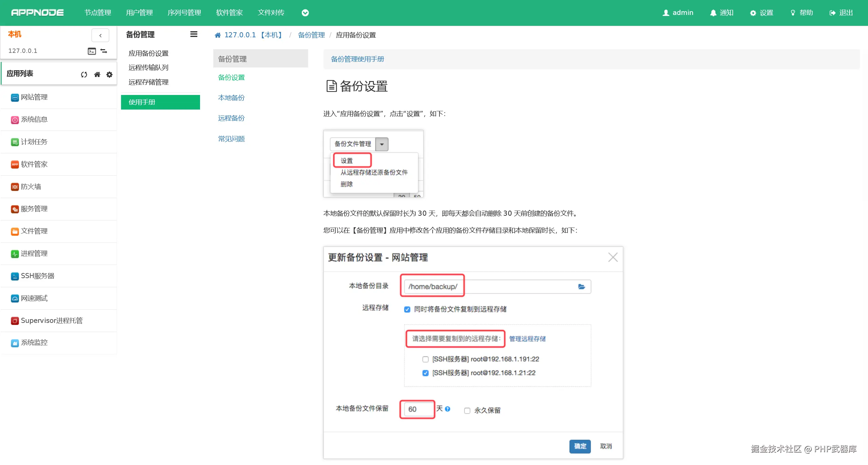Open the terminal icon next to 127.0.0.1

[92, 51]
